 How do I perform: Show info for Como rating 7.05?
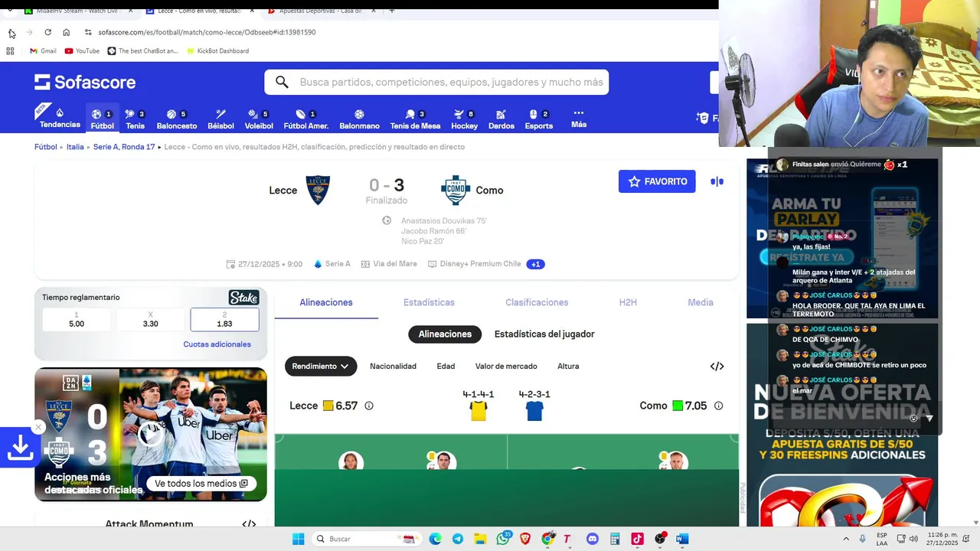pyautogui.click(x=718, y=406)
